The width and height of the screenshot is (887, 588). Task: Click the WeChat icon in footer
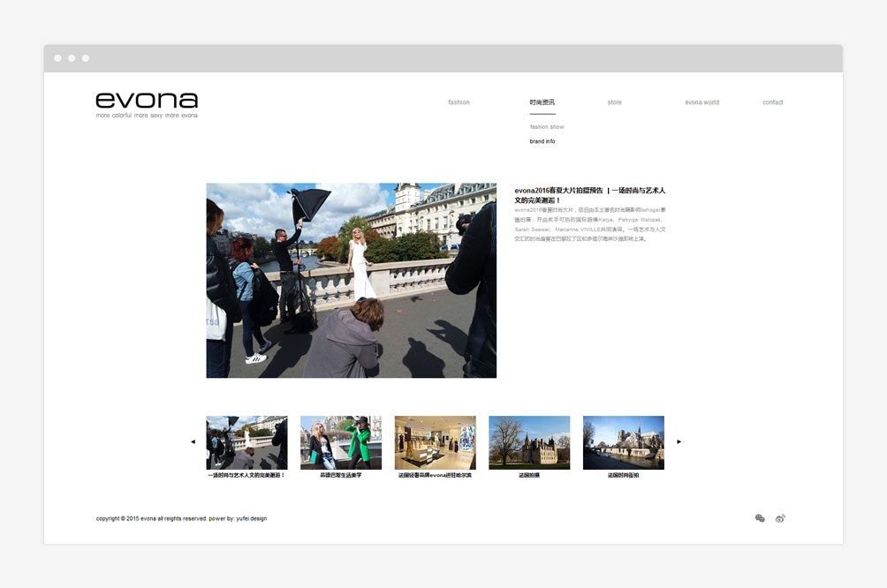pyautogui.click(x=760, y=518)
